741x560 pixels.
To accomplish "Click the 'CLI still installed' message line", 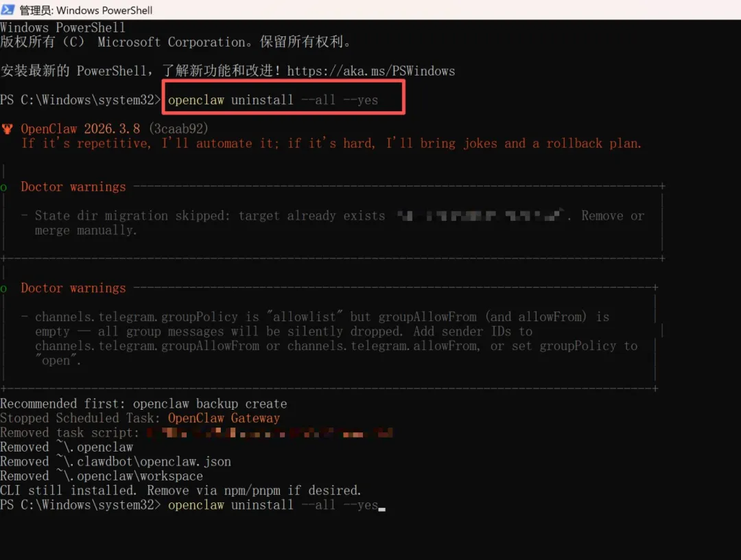I will click(180, 490).
